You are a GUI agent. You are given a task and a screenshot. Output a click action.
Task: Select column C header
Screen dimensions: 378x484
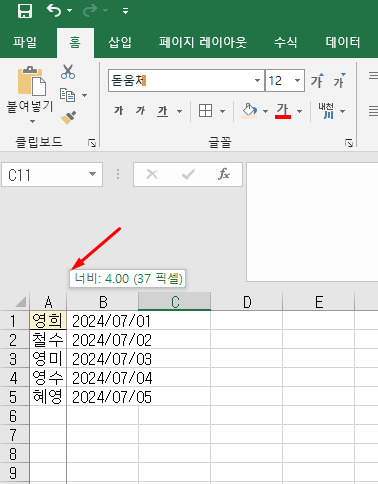[175, 302]
